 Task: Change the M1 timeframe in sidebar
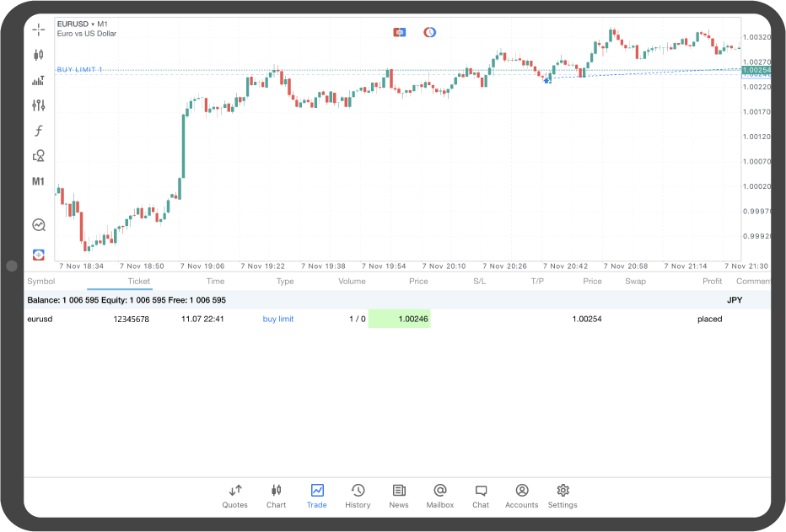(38, 181)
